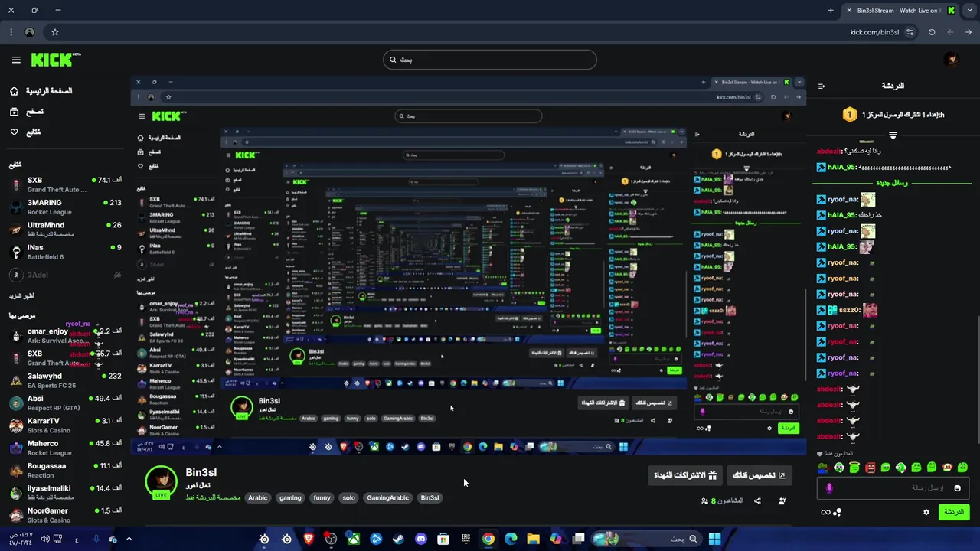The image size is (980, 551).
Task: Send message with green الدردشة button
Action: pyautogui.click(x=954, y=512)
